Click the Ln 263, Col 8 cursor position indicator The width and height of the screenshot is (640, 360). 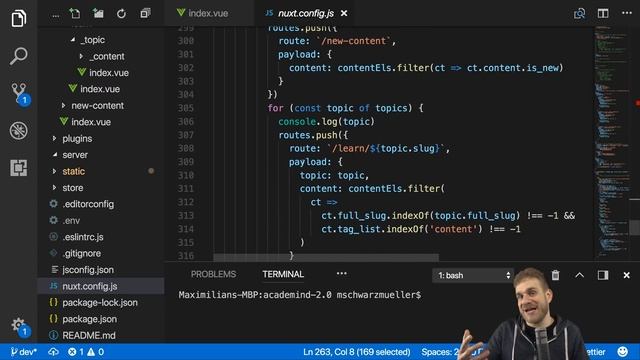pyautogui.click(x=356, y=352)
